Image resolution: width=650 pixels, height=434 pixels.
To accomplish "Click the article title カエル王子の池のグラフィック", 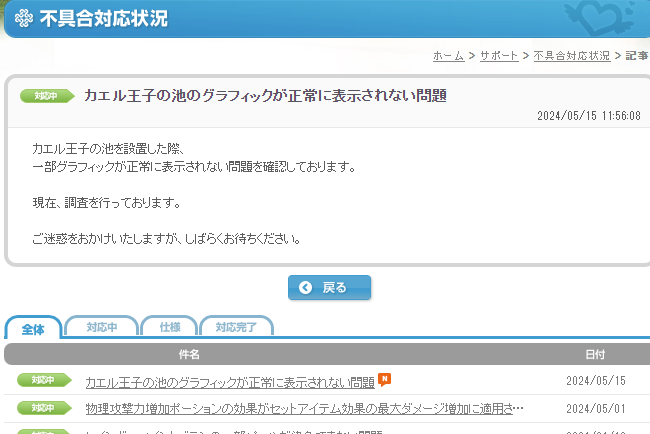I will pos(265,96).
